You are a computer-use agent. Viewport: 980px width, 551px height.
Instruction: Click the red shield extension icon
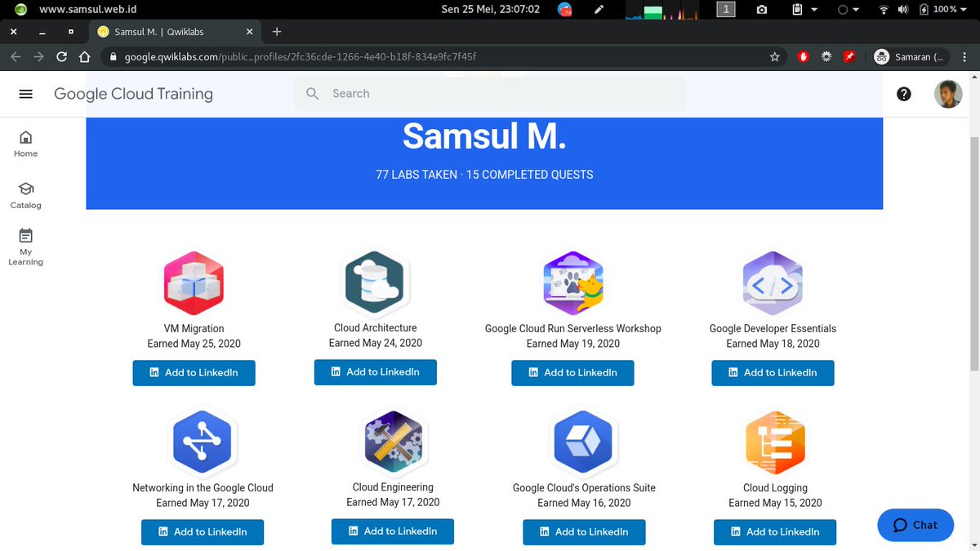pos(804,57)
